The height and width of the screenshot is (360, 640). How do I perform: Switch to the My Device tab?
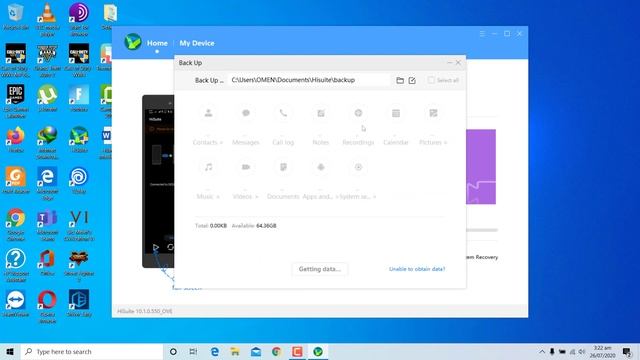(197, 43)
